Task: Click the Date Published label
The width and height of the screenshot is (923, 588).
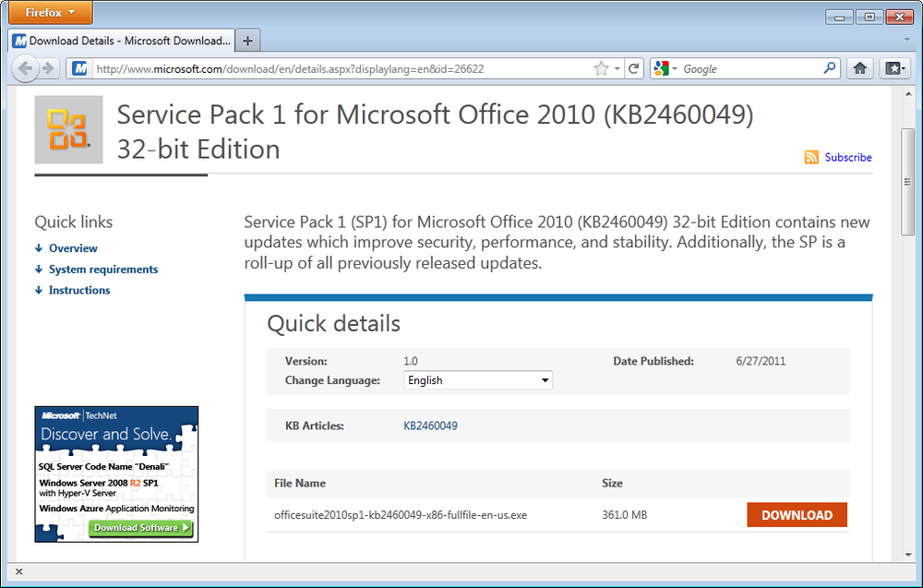Action: [653, 362]
